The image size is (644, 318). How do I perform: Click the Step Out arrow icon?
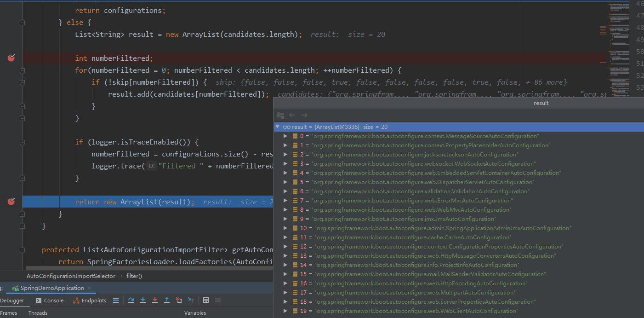tap(167, 300)
